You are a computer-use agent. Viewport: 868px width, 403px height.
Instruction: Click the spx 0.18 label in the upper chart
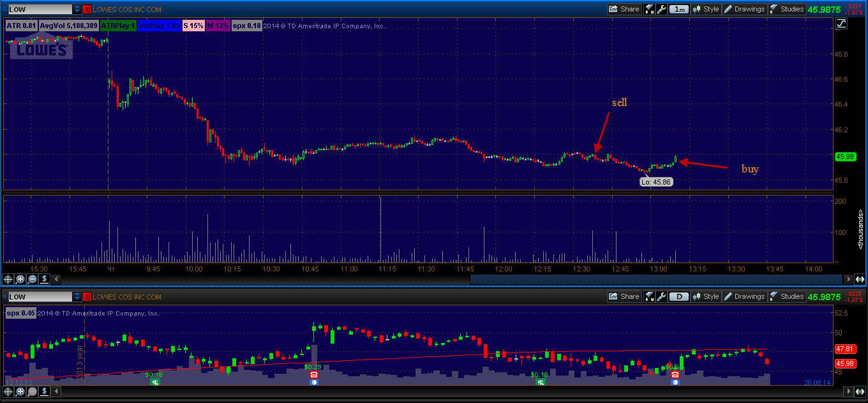(247, 26)
